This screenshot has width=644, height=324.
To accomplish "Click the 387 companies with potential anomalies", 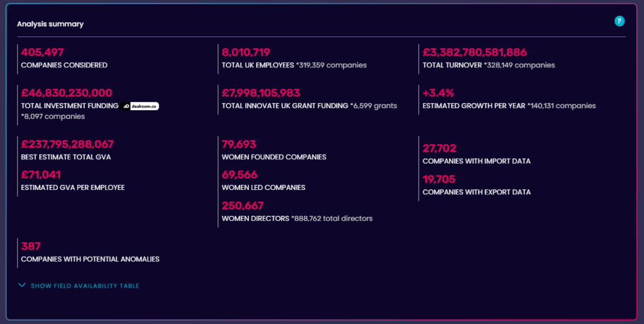I will click(31, 247).
